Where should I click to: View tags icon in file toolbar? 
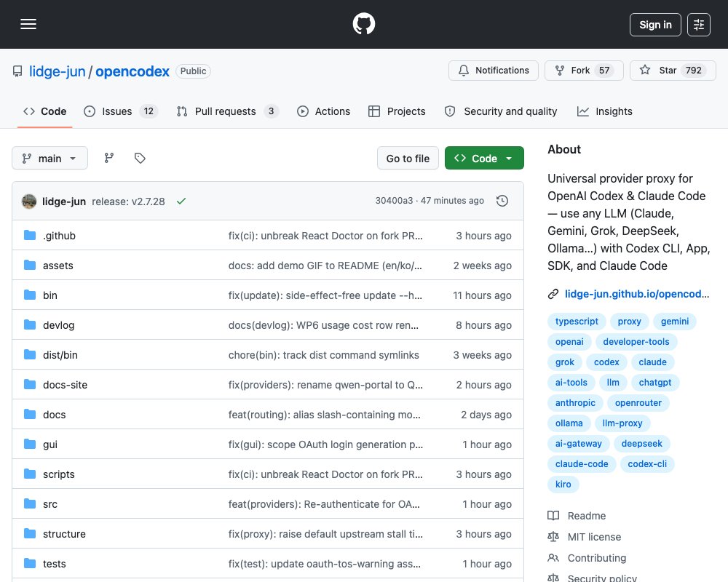[140, 159]
